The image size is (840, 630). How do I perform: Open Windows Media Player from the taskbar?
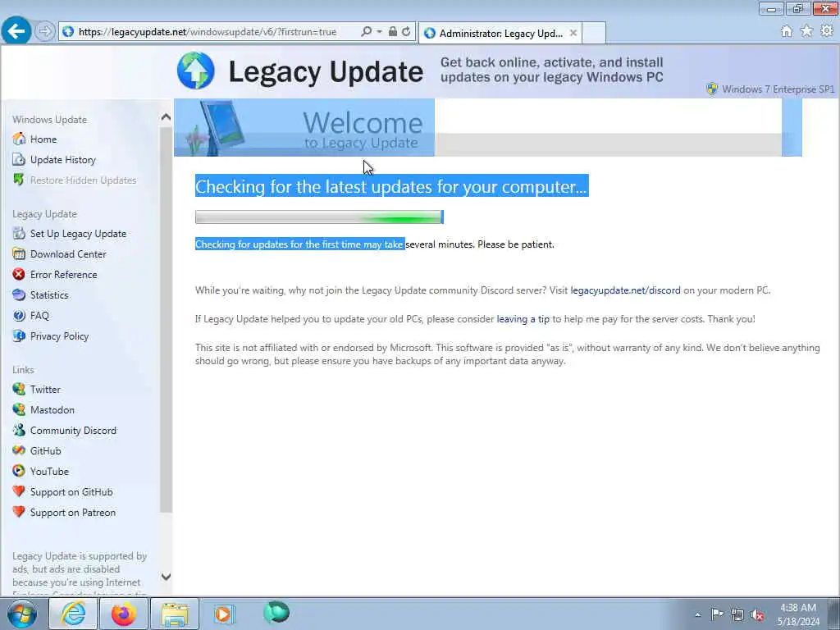coord(224,614)
